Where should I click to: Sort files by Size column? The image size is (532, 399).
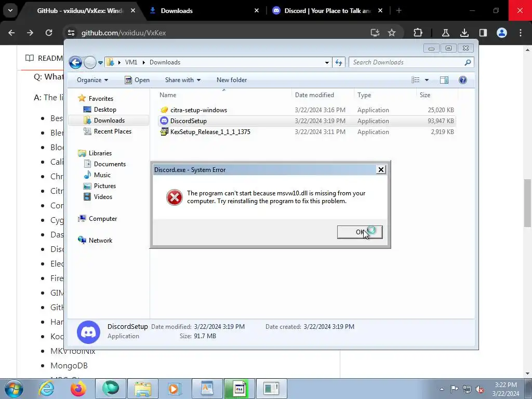436,95
